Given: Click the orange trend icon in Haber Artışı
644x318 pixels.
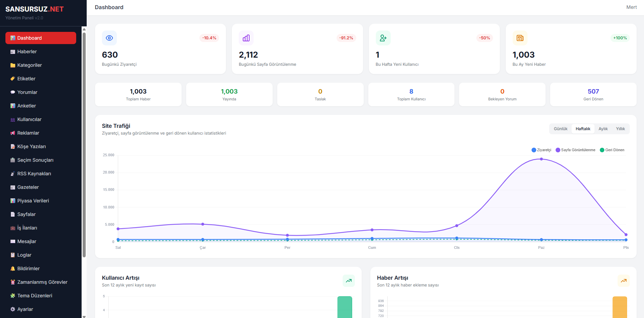Looking at the screenshot, I should point(624,281).
